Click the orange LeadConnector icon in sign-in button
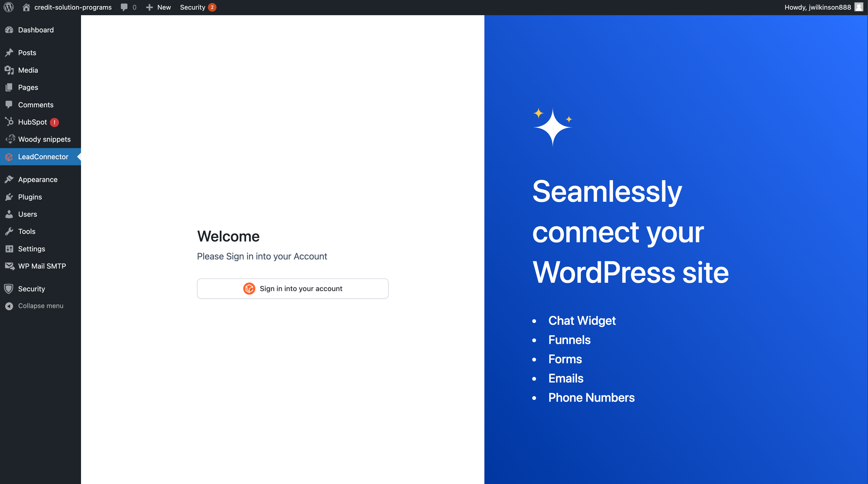This screenshot has width=868, height=484. tap(249, 289)
